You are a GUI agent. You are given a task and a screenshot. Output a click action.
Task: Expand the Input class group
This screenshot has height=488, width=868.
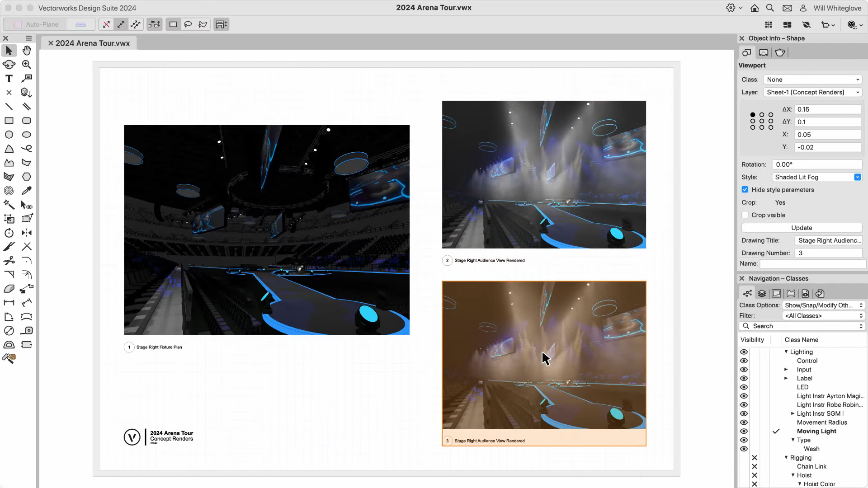(786, 369)
